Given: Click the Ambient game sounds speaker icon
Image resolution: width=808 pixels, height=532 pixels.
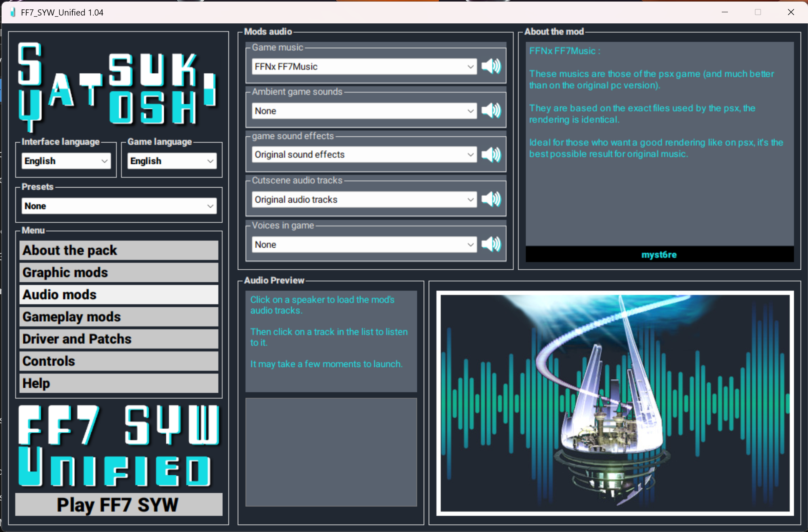Looking at the screenshot, I should (x=491, y=111).
